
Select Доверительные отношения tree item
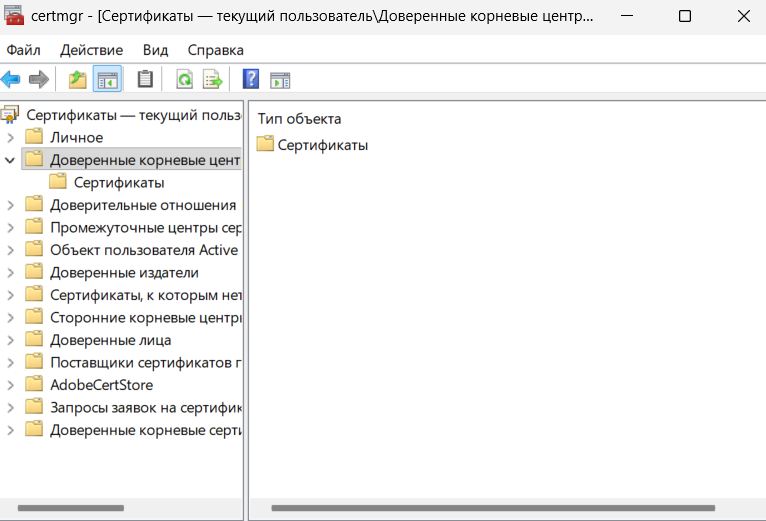[143, 205]
